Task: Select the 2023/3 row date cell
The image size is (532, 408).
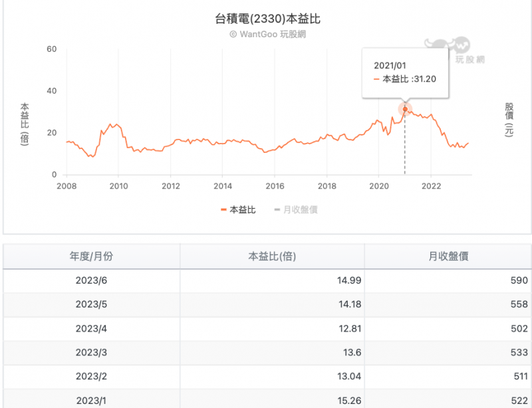Action: (91, 353)
